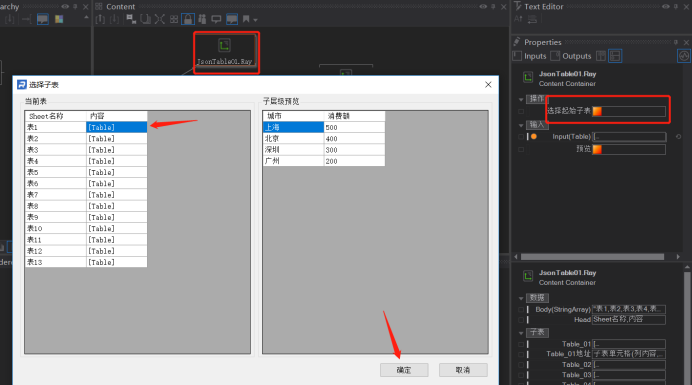Image resolution: width=692 pixels, height=385 pixels.
Task: Collapse the 数据 group in lower Properties
Action: pos(521,298)
